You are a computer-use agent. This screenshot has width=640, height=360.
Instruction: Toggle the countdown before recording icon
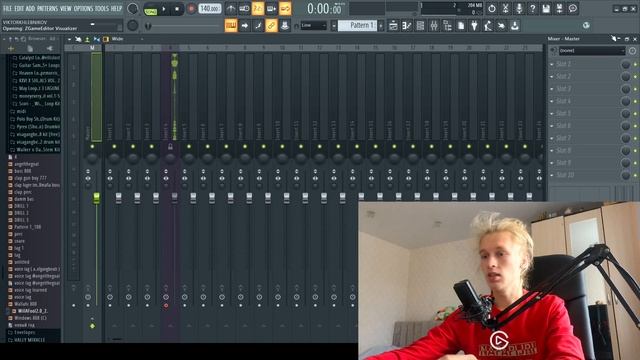click(258, 9)
